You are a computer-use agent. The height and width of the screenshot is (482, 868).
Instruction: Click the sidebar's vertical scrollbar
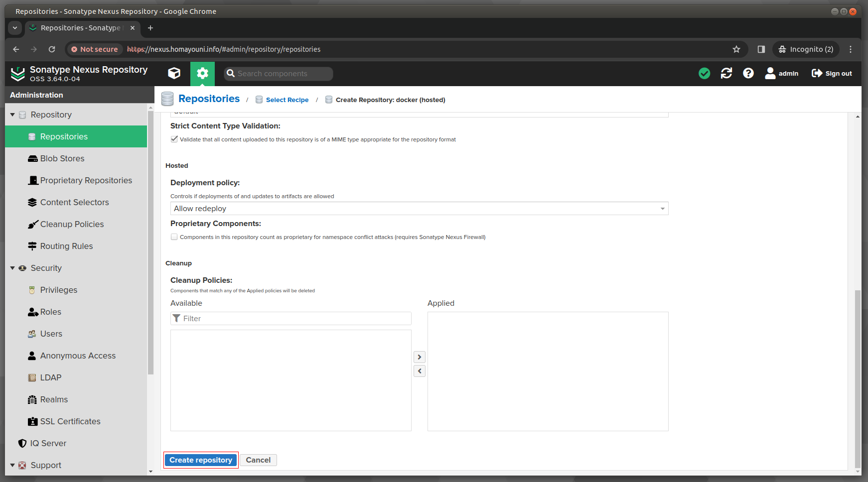[150, 241]
